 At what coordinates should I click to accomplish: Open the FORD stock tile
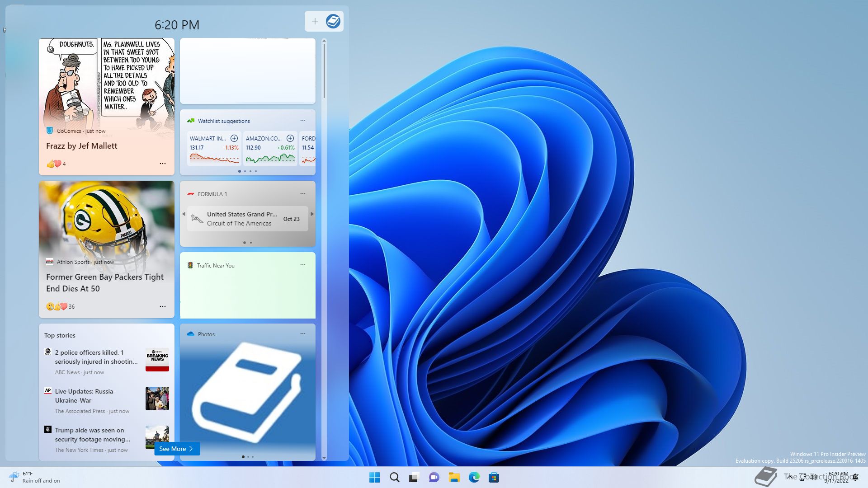pos(308,148)
